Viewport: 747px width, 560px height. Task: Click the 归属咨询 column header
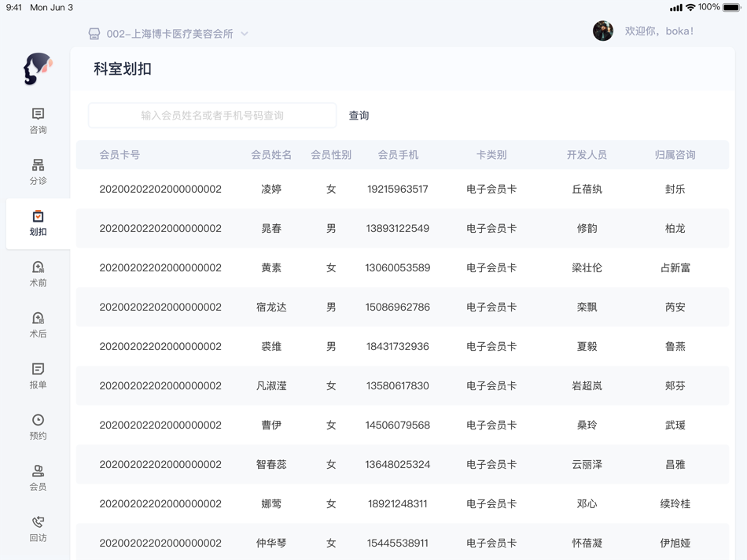pos(675,154)
